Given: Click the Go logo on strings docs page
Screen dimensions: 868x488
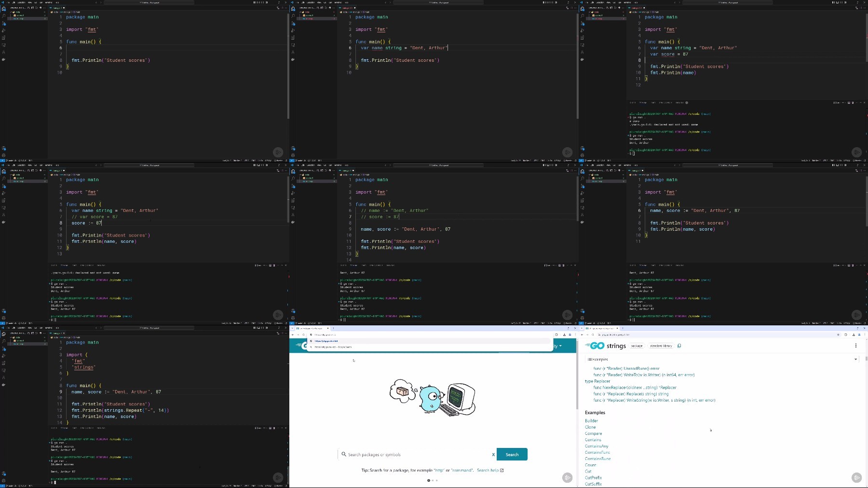Looking at the screenshot, I should [x=595, y=346].
